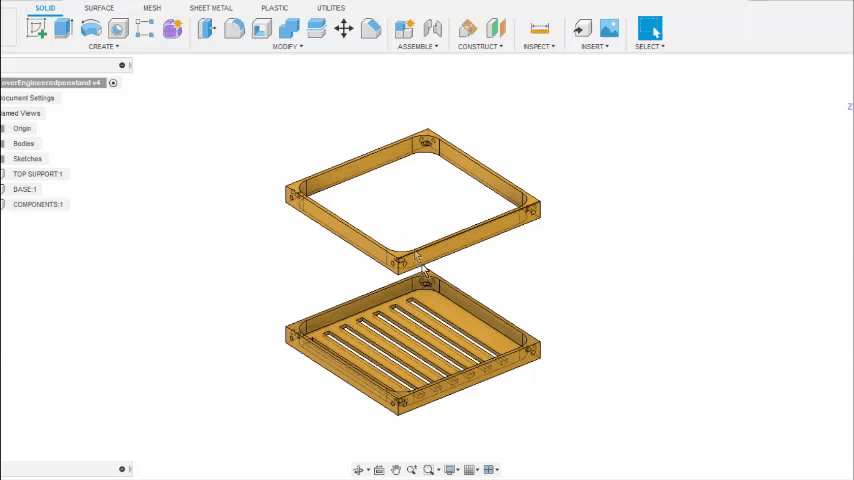Activate the Pan hand tool
This screenshot has height=480, width=854.
point(395,470)
